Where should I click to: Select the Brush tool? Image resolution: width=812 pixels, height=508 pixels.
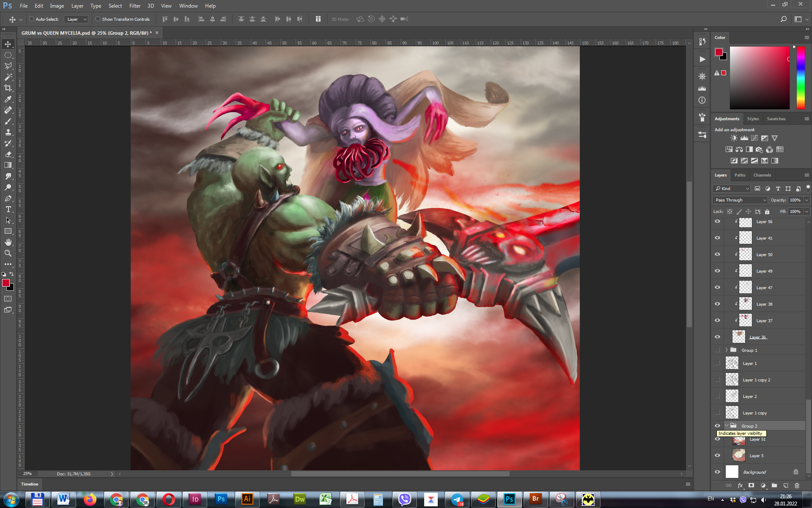coord(8,121)
